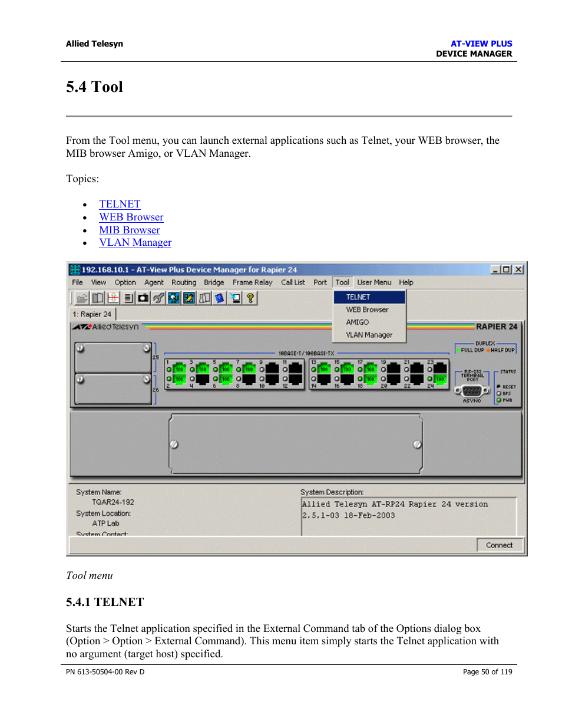Select port 16 on the switch panel
The width and height of the screenshot is (562, 728).
pos(347,379)
